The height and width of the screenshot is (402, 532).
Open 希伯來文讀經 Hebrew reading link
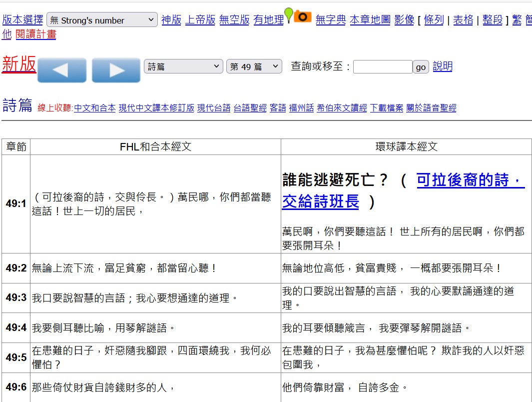pyautogui.click(x=342, y=108)
